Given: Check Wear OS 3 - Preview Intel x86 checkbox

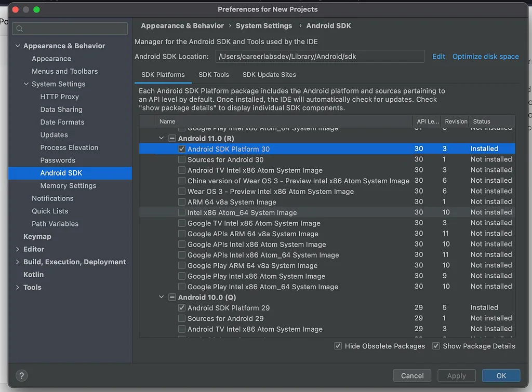Looking at the screenshot, I should coord(182,191).
